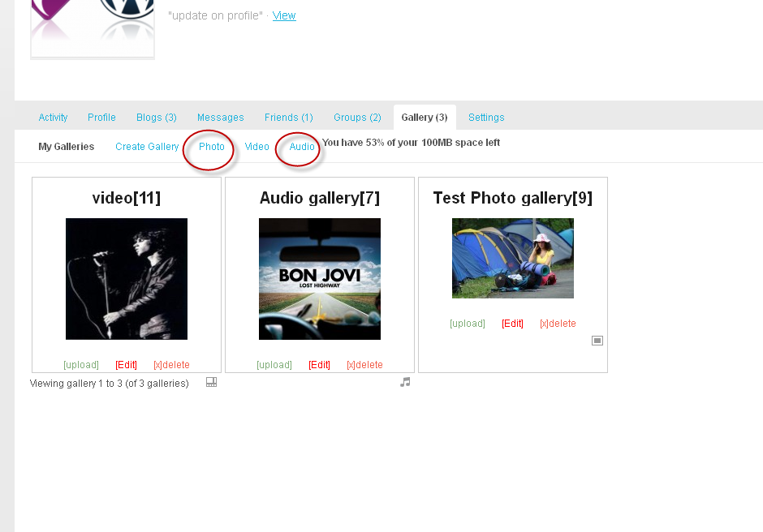
Task: Click the View link after profile update
Action: (x=284, y=15)
